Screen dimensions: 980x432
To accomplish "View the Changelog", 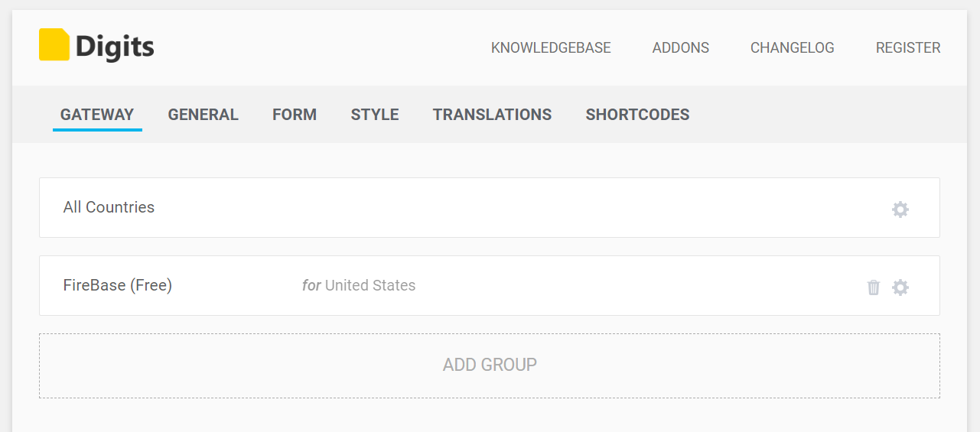I will click(793, 48).
